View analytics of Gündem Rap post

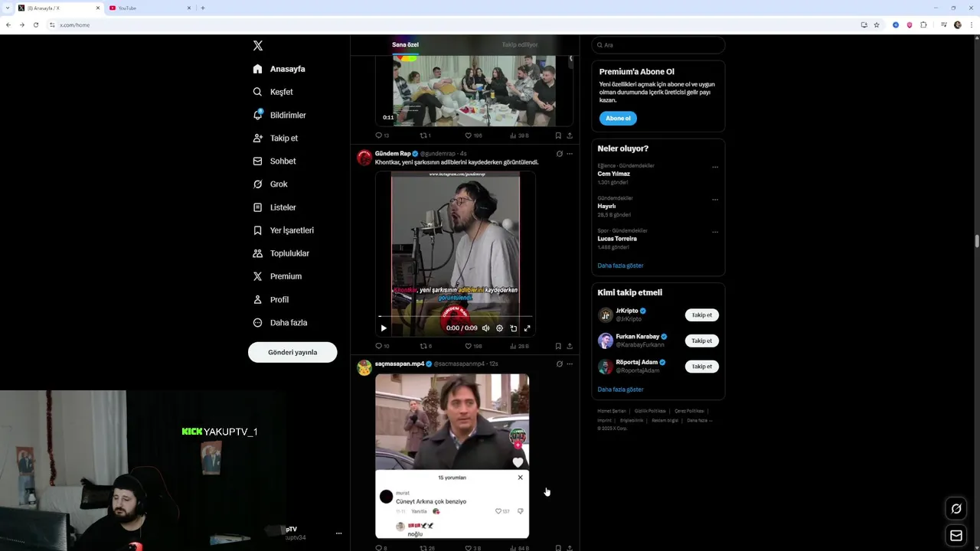click(x=518, y=346)
